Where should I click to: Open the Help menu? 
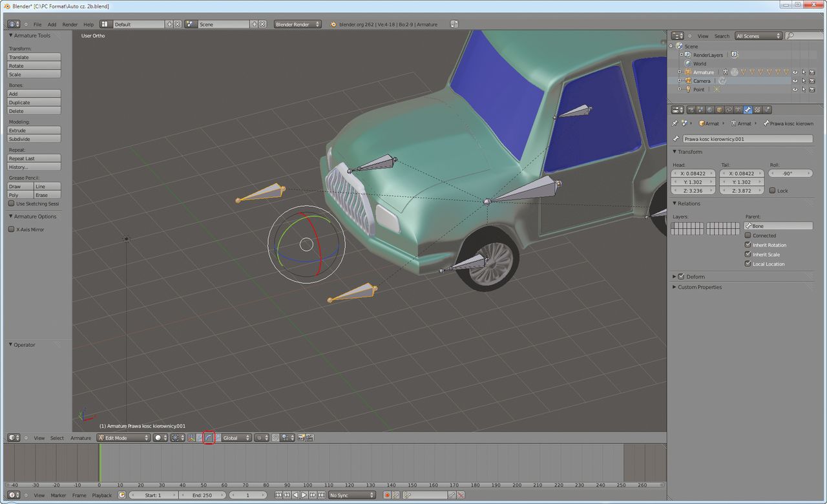pyautogui.click(x=89, y=25)
